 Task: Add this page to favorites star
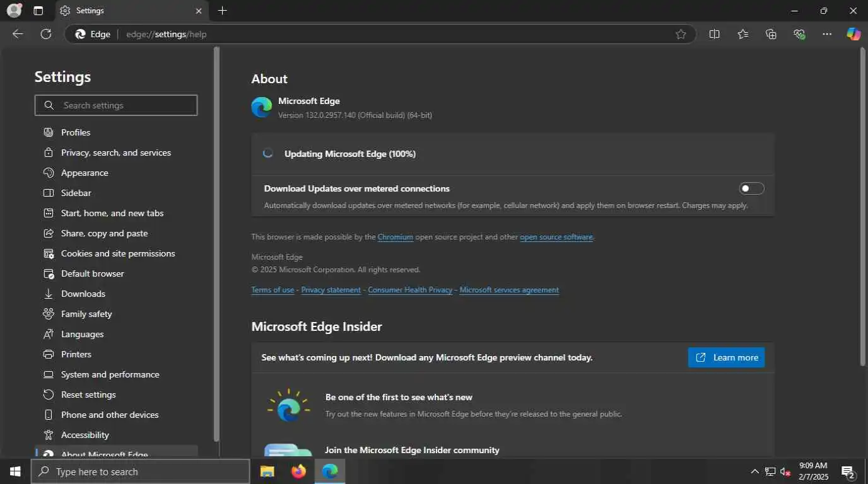pyautogui.click(x=681, y=34)
